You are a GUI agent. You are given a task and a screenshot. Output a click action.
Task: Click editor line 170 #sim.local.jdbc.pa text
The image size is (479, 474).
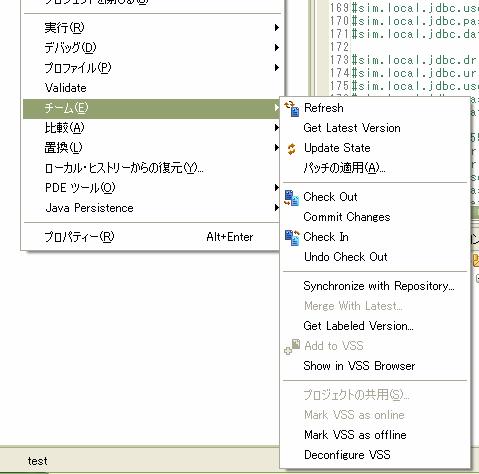415,21
